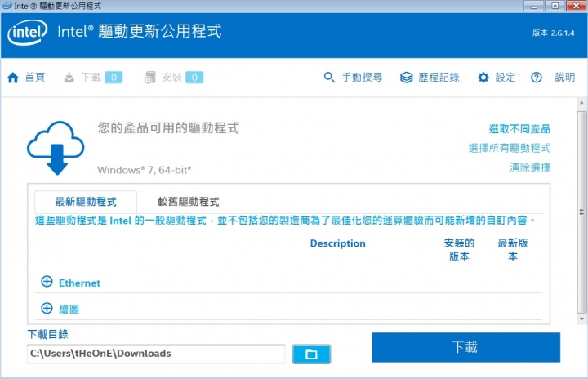Viewport: 588px width, 379px height.
Task: Click the download count badge 0
Action: [x=114, y=78]
